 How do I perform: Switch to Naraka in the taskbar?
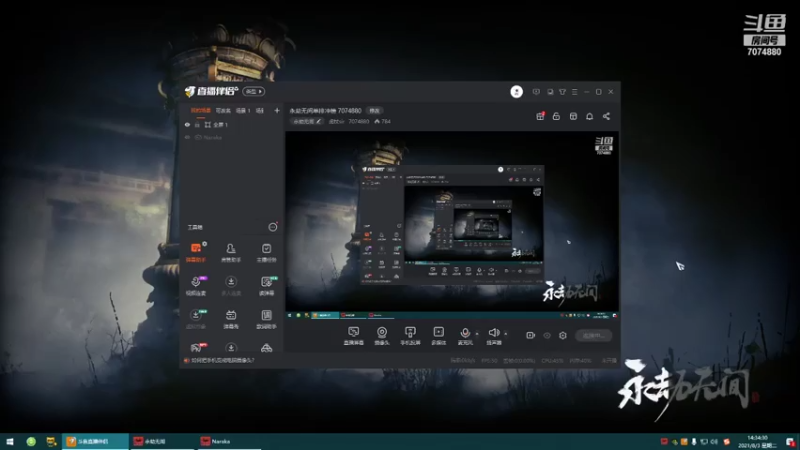pyautogui.click(x=230, y=441)
